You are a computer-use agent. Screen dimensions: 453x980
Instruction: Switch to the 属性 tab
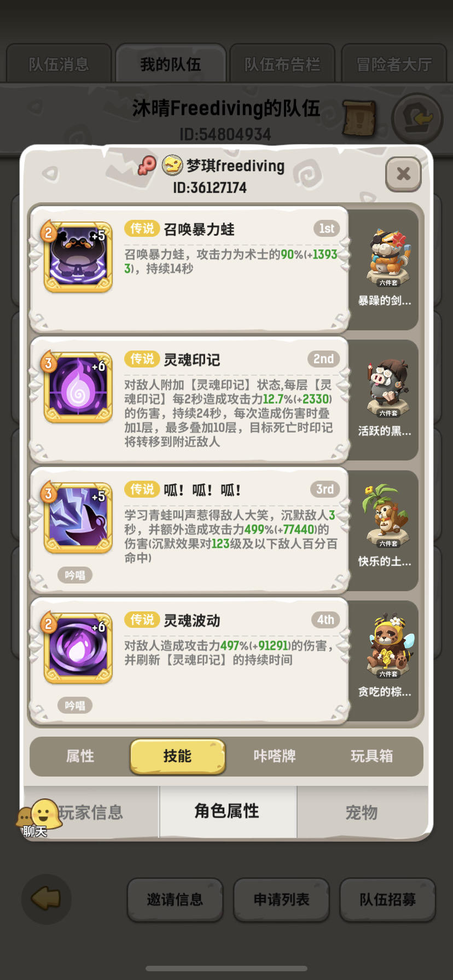point(80,756)
